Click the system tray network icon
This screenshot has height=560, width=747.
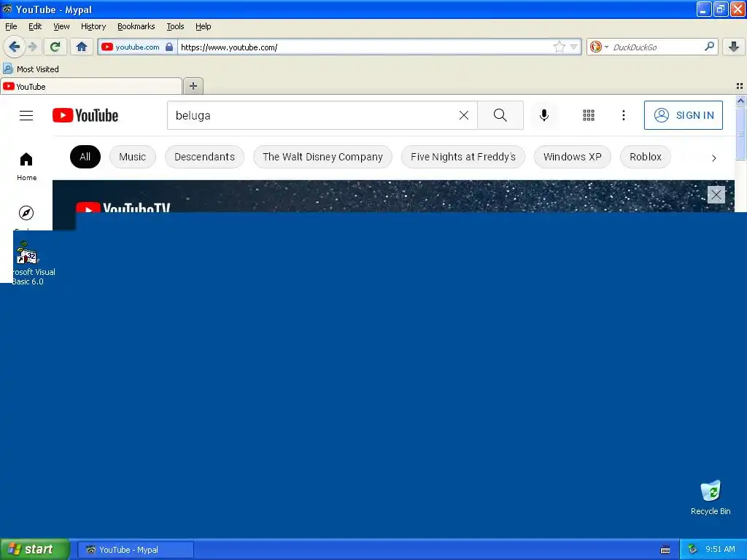coord(692,550)
